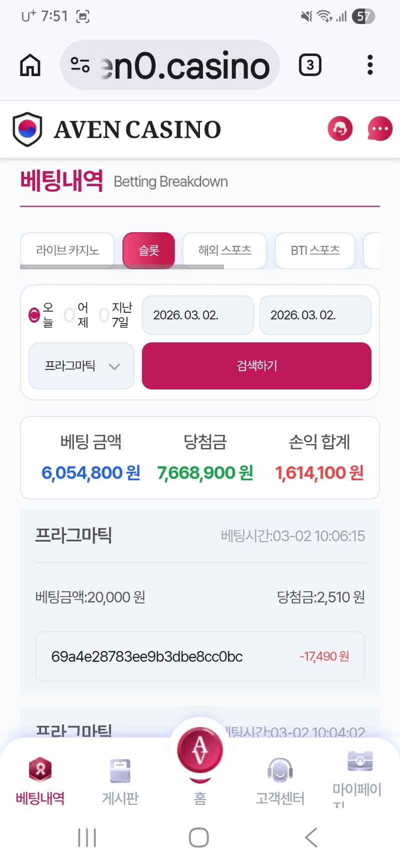Expand the 프라그마틱 provider dropdown
This screenshot has height=868, width=400.
pos(81,366)
